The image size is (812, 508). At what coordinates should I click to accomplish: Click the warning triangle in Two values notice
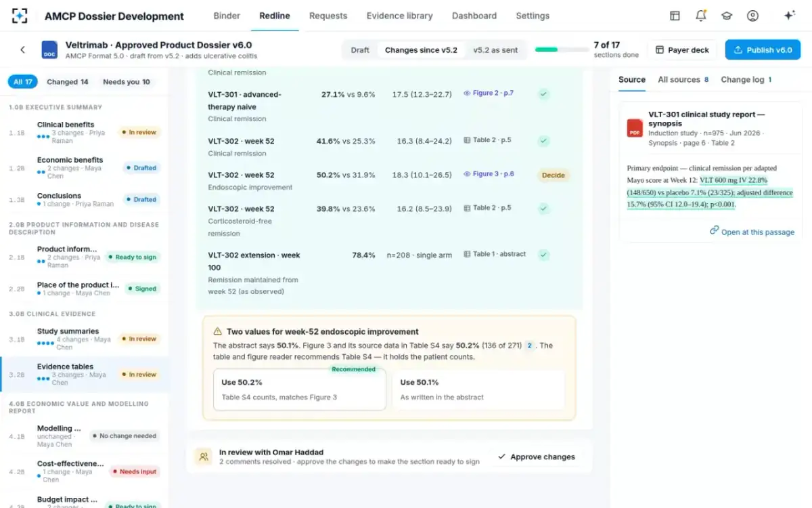point(218,332)
